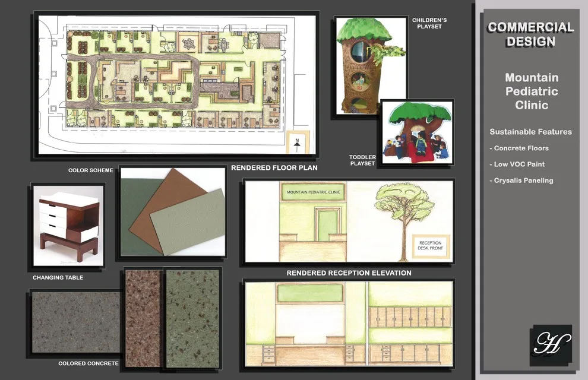Select the gray colored concrete sample

click(76, 322)
